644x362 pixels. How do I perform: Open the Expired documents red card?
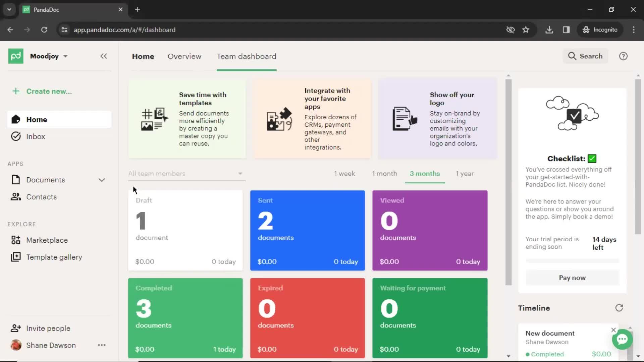point(307,318)
